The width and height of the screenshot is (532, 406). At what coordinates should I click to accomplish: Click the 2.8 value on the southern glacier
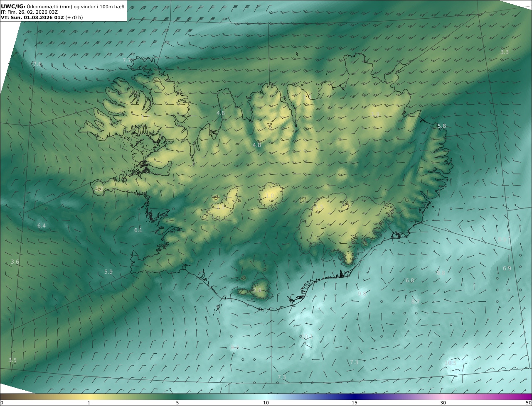pos(257,290)
